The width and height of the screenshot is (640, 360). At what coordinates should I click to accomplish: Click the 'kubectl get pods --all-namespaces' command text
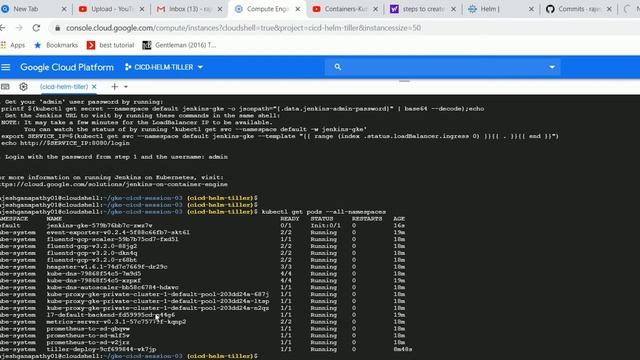(324, 212)
